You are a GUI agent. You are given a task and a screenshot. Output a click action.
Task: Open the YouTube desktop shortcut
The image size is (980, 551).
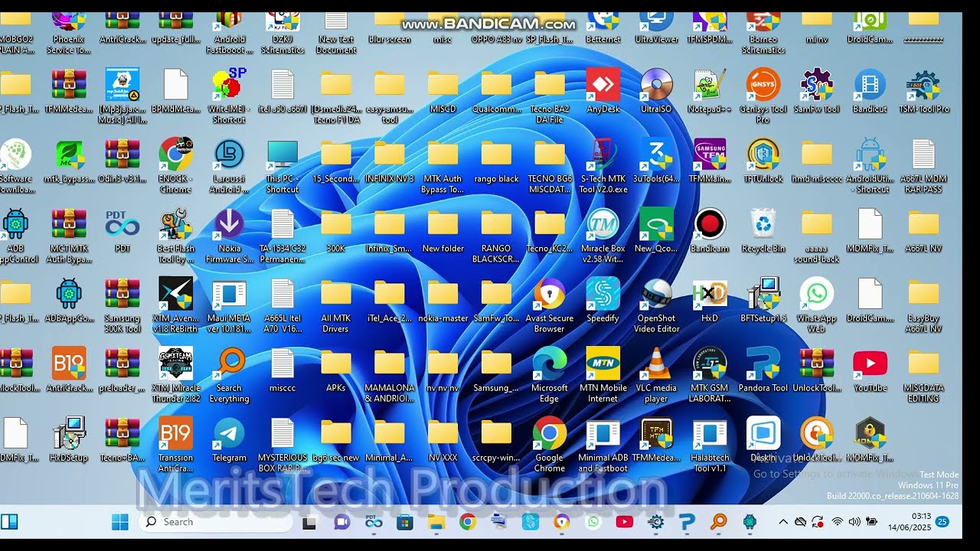coord(870,370)
